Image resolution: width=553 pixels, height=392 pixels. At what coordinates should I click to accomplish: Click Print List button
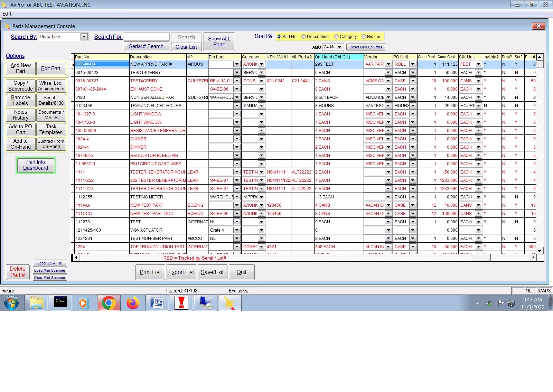tap(150, 272)
